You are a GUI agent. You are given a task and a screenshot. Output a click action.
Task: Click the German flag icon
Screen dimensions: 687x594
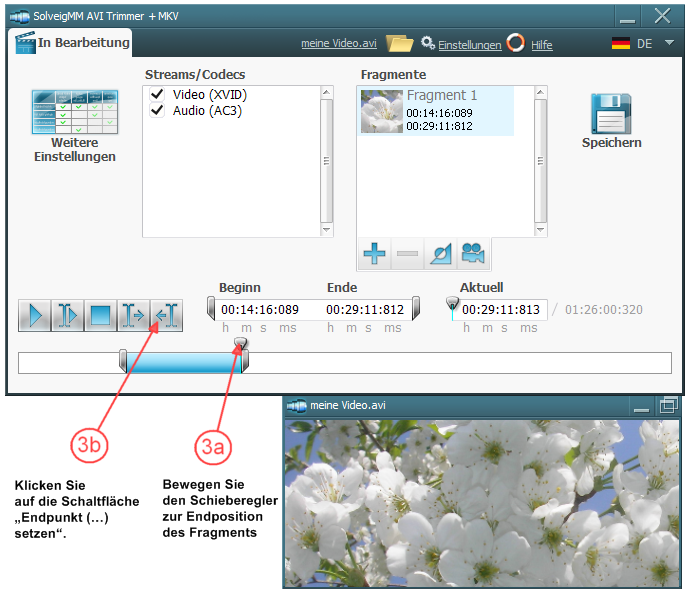620,43
